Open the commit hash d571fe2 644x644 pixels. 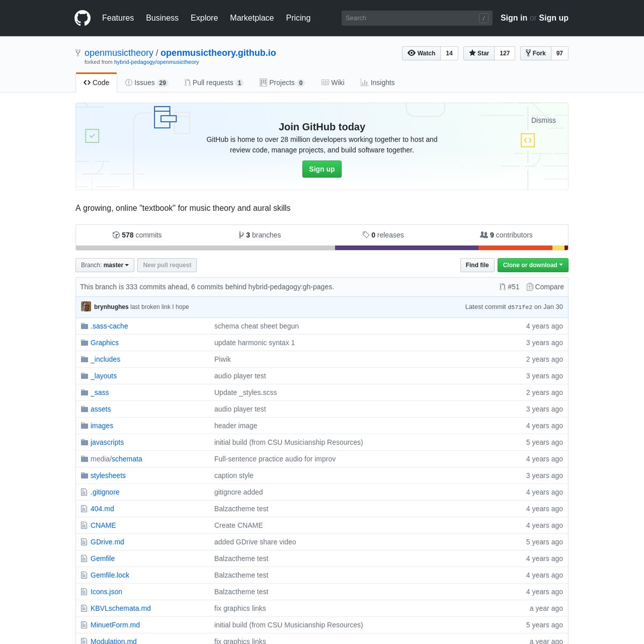[x=520, y=307]
